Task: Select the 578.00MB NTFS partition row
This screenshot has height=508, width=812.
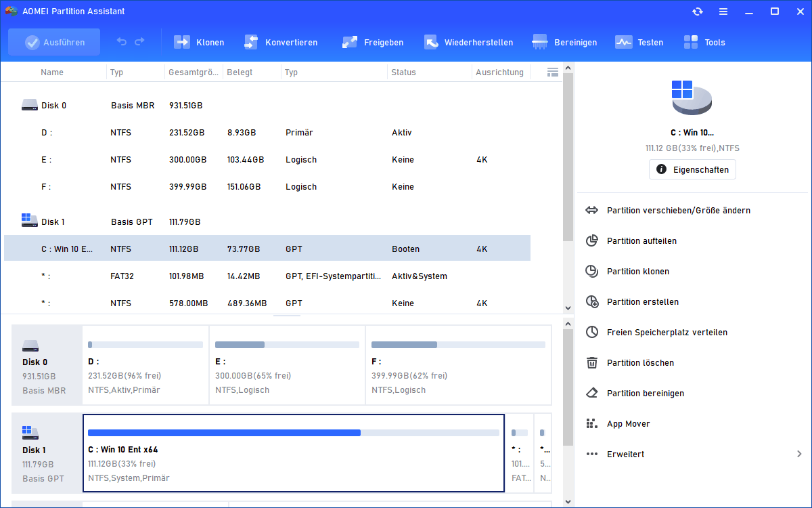Action: [267, 303]
